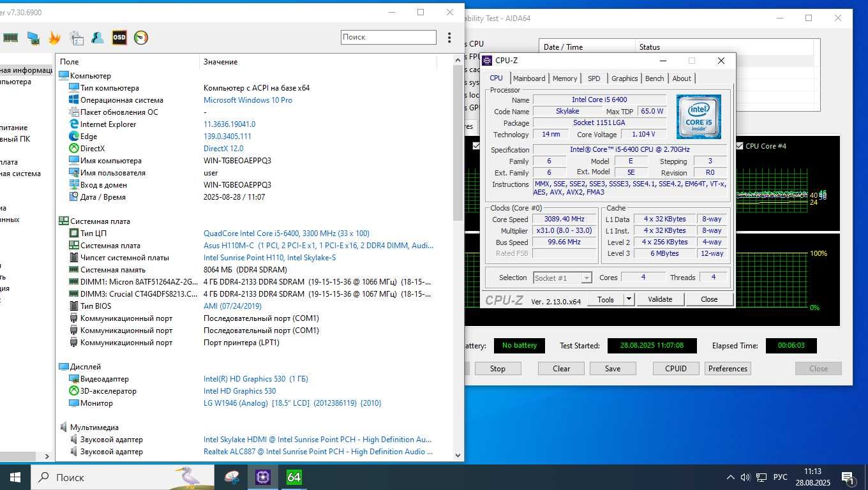Click the monitor diagnostics toolbar icon
868x490 pixels.
[x=33, y=38]
